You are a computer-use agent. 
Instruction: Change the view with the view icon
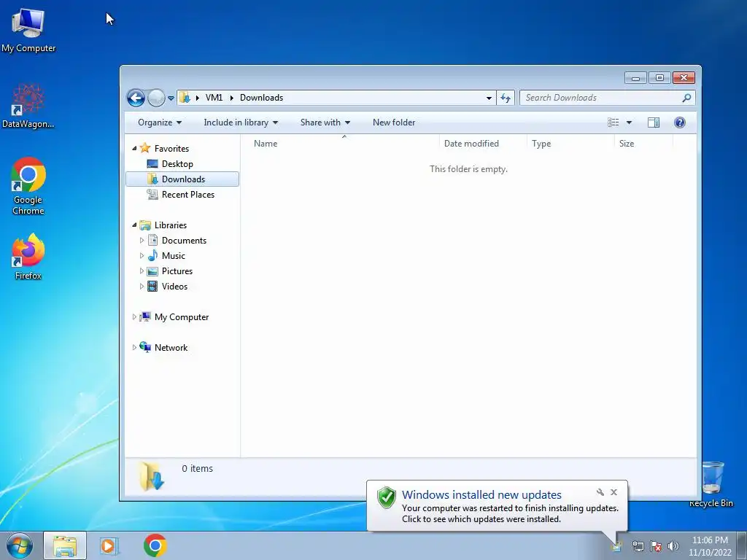614,122
